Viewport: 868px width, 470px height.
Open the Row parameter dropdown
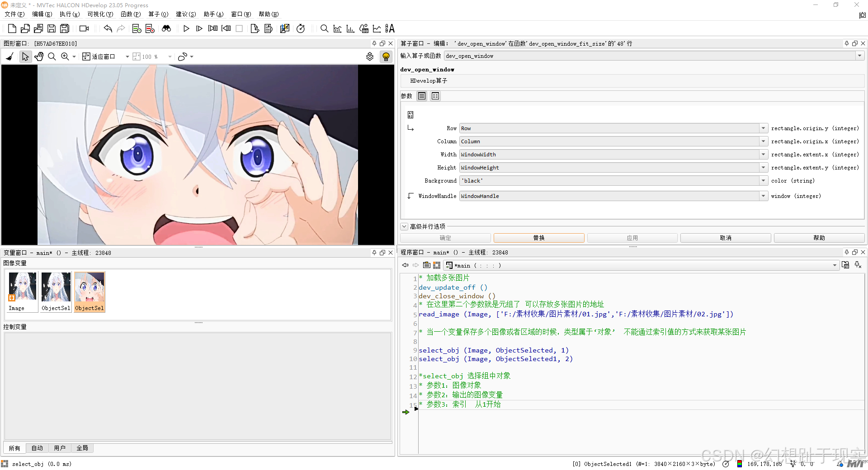coord(764,128)
